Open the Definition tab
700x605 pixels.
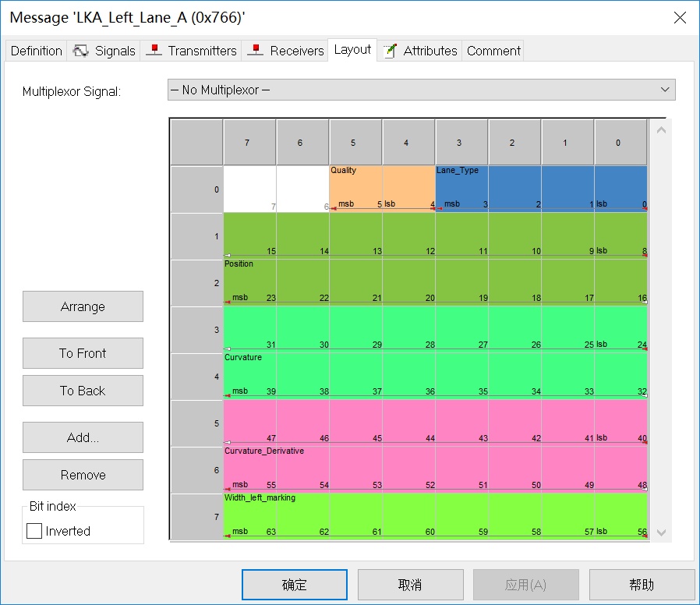(x=36, y=51)
